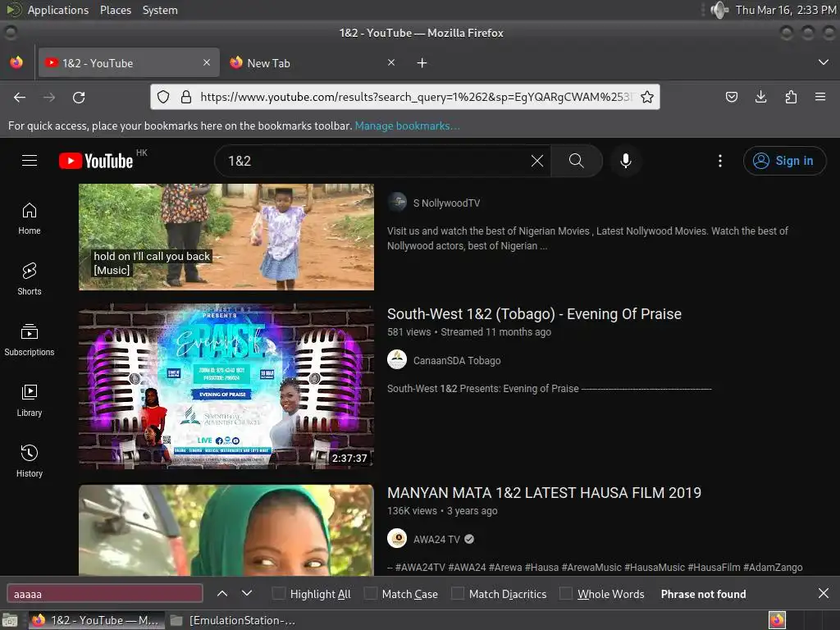Click AWA24 TV channel avatar

(x=397, y=538)
